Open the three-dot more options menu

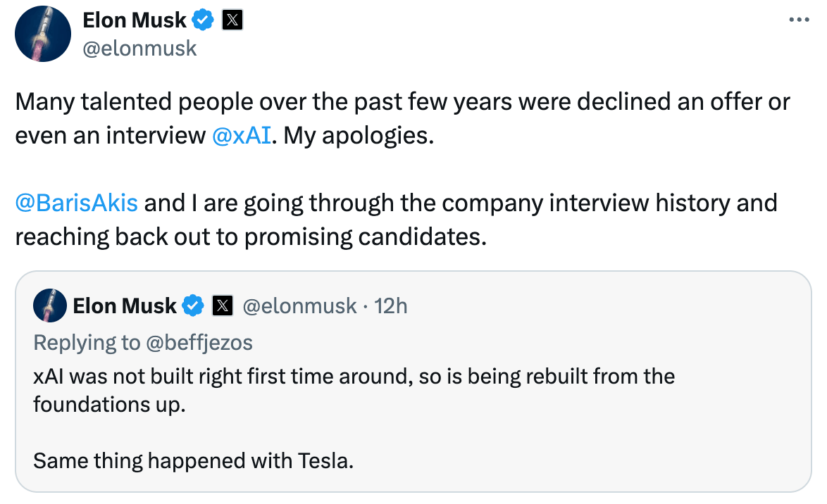point(798,20)
